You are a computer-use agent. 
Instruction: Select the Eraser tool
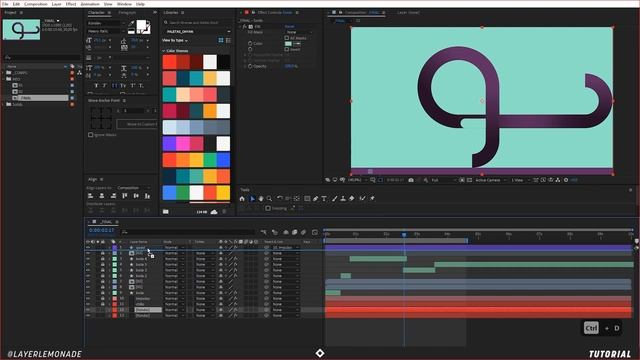[x=351, y=199]
